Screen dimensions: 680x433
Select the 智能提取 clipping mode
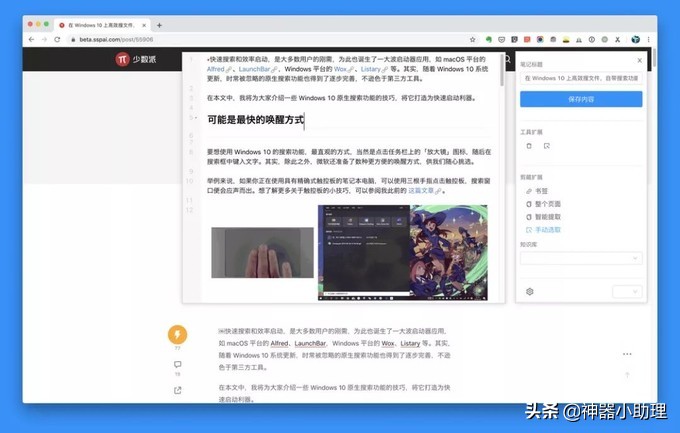(543, 217)
